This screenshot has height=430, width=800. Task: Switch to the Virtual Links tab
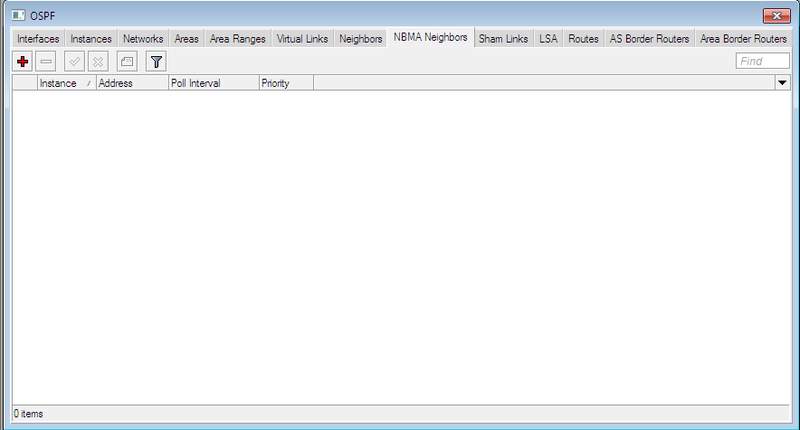pyautogui.click(x=302, y=39)
